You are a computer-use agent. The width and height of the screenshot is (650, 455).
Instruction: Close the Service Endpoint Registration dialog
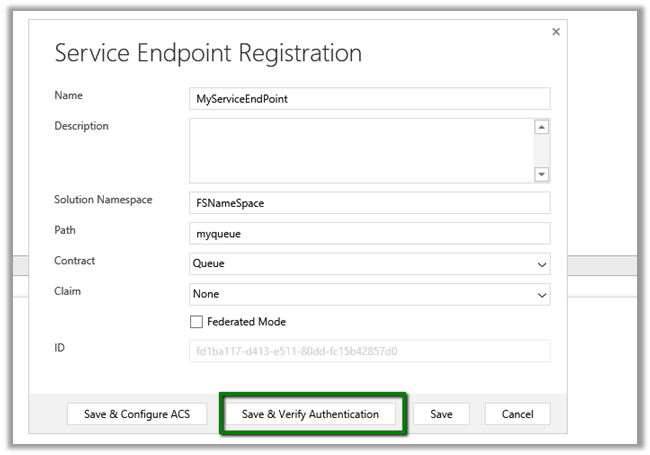[556, 32]
